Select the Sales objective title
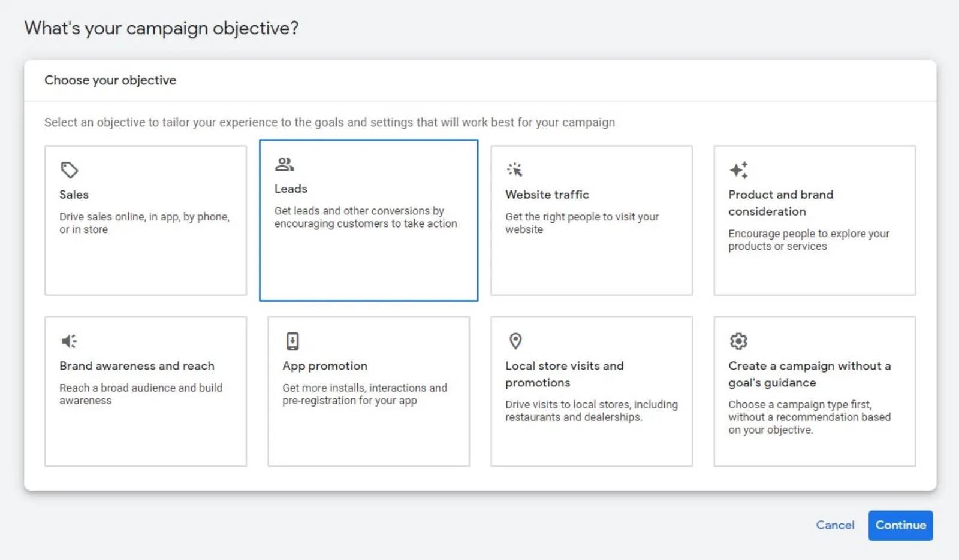The width and height of the screenshot is (959, 560). pos(74,195)
